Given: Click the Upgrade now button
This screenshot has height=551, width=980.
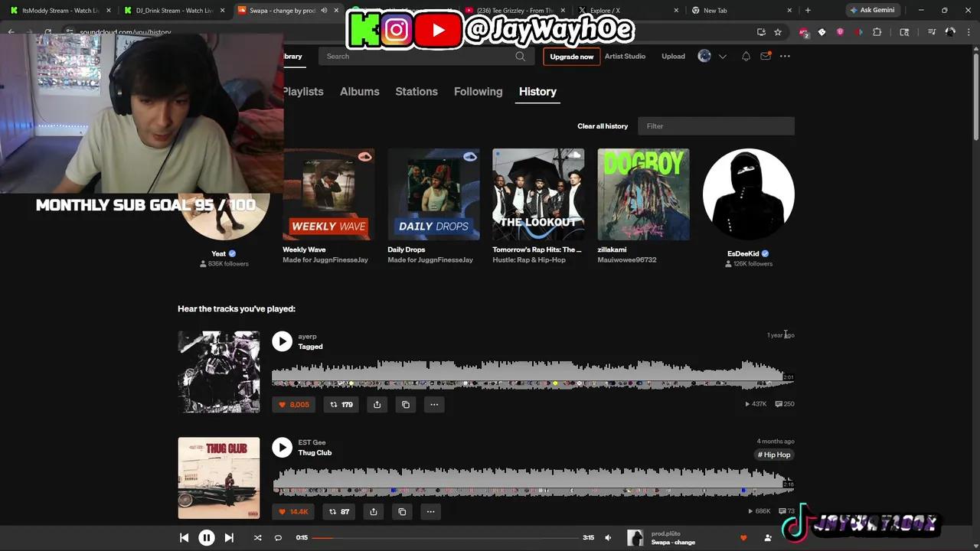Looking at the screenshot, I should pos(571,57).
